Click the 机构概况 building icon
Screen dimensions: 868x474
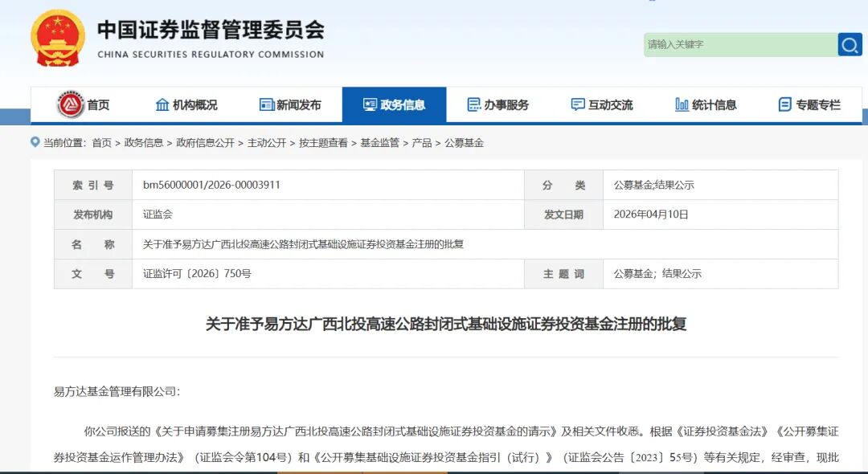(162, 104)
